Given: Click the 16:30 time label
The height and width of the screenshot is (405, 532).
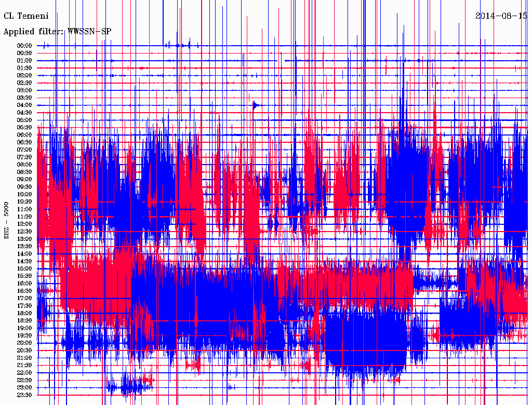Looking at the screenshot, I should point(24,291).
